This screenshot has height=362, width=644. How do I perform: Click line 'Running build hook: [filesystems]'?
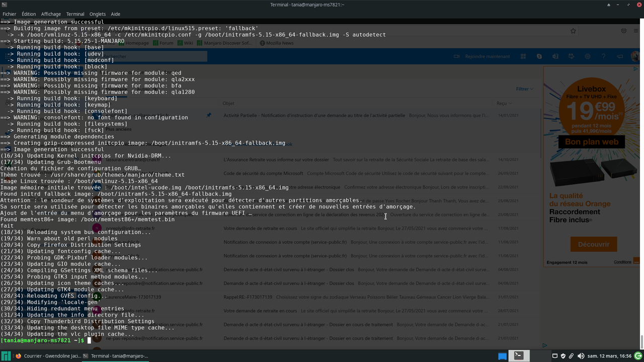tap(67, 124)
